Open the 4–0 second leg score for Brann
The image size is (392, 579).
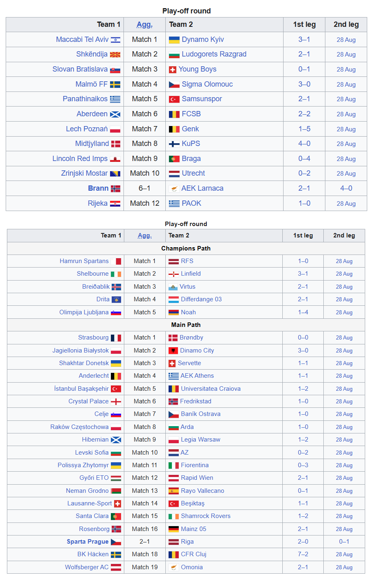[x=346, y=189]
